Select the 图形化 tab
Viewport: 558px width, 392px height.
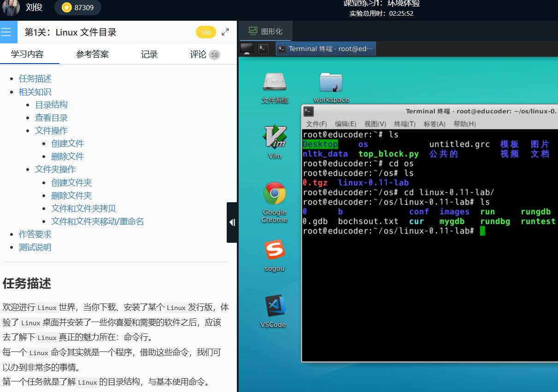[266, 31]
